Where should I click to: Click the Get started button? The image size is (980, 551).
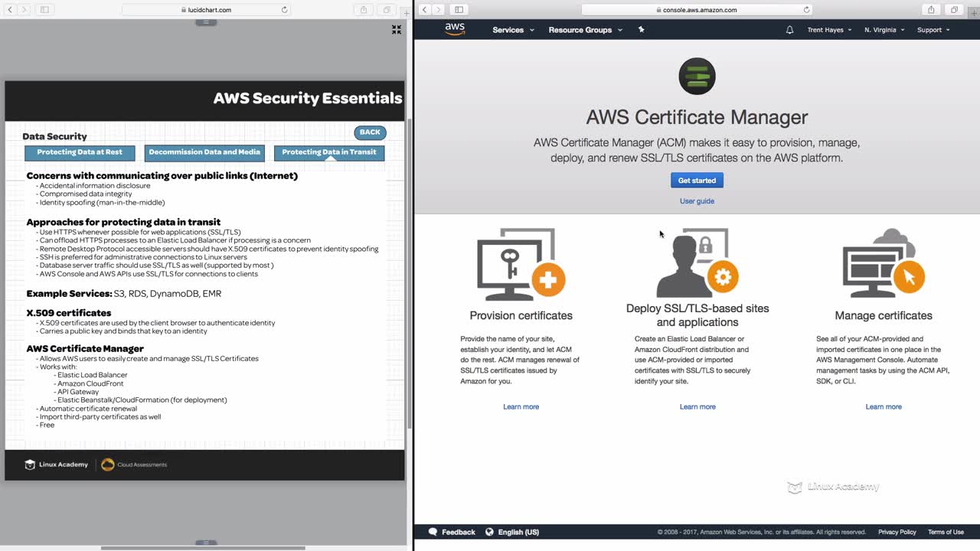[697, 181]
